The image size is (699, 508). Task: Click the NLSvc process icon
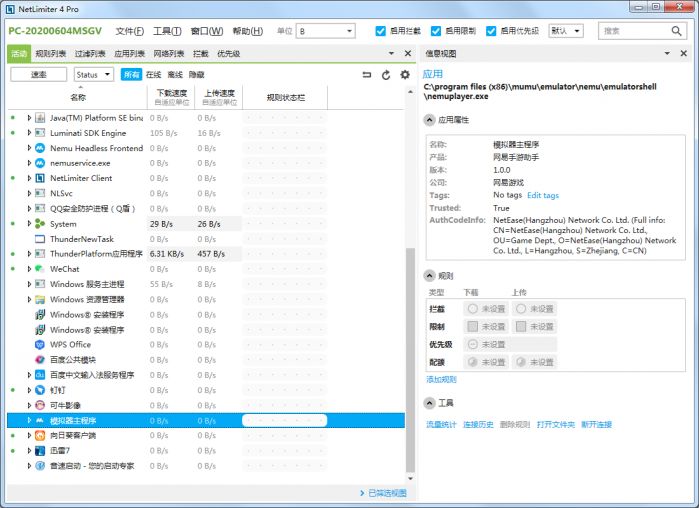click(40, 193)
